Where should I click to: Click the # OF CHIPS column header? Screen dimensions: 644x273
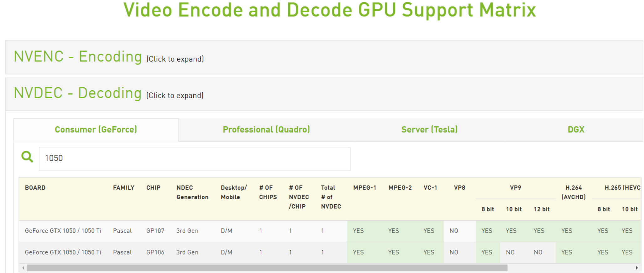[268, 192]
